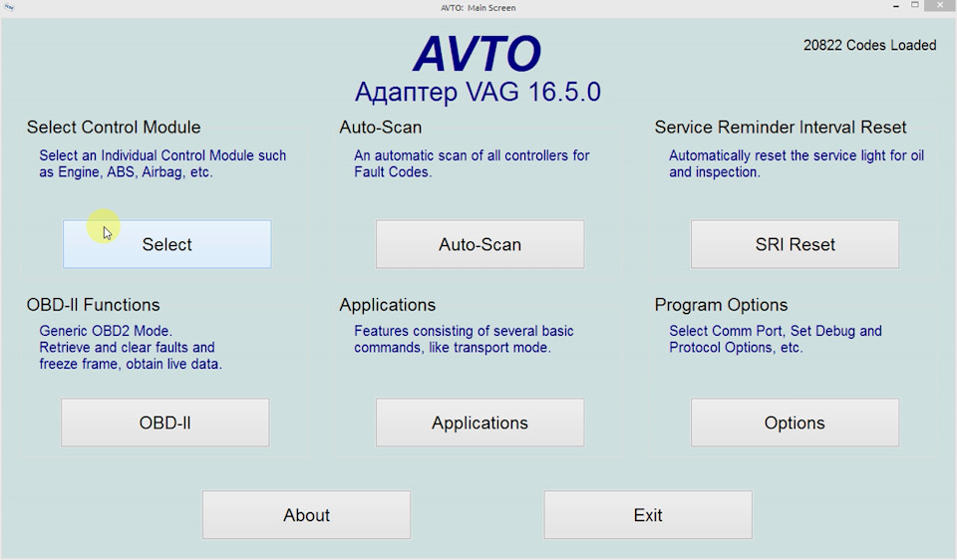Close the AVTO window with X
Viewport: 957px width, 560px height.
[940, 6]
